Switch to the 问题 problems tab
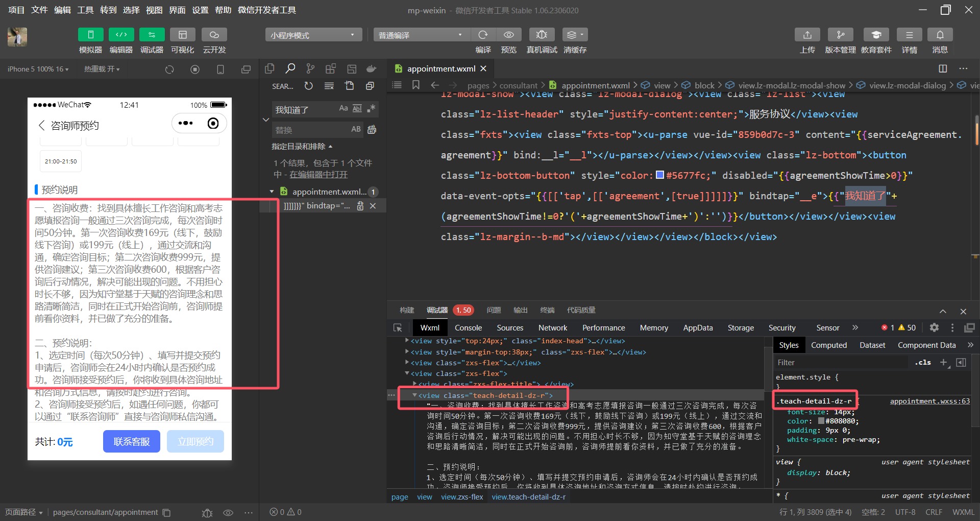Image resolution: width=980 pixels, height=521 pixels. (494, 310)
